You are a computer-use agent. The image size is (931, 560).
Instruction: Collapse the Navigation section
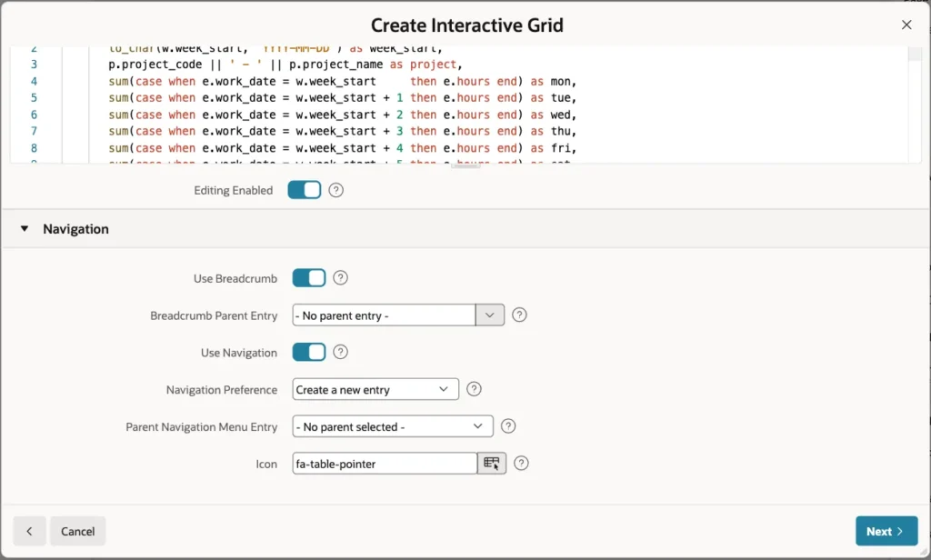[x=25, y=228]
